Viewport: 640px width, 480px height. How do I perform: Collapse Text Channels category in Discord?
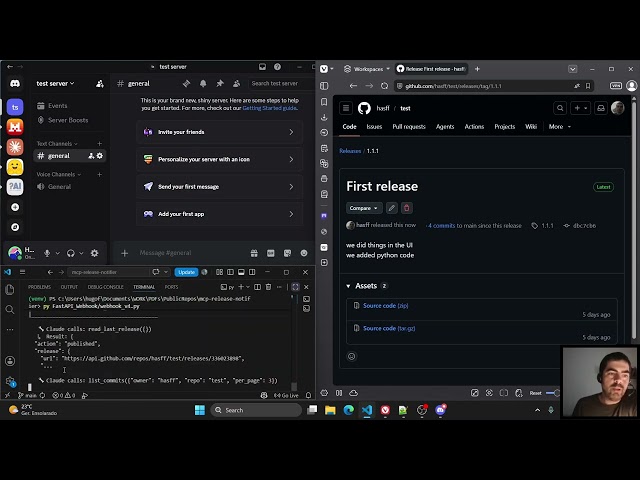tap(57, 144)
